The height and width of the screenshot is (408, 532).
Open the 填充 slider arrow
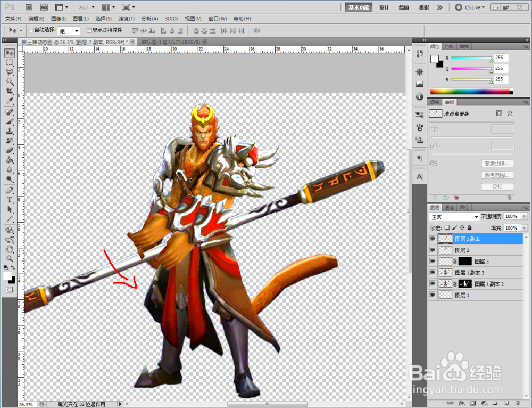pos(525,227)
